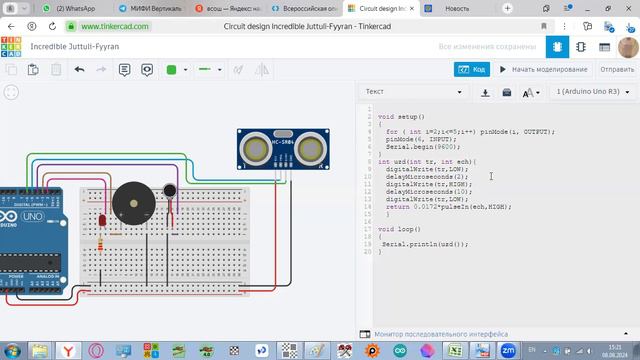The width and height of the screenshot is (640, 360).
Task: Open the Текст code mode dropdown
Action: tap(413, 92)
